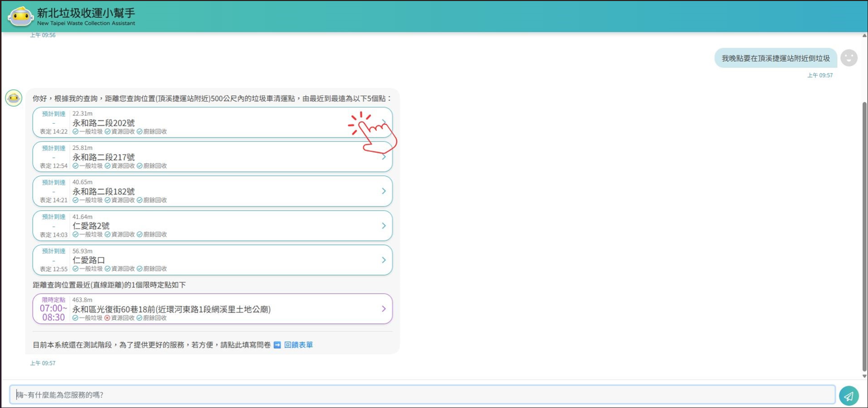Click 廚餘回收 check icon for 光復街60巷

(139, 318)
